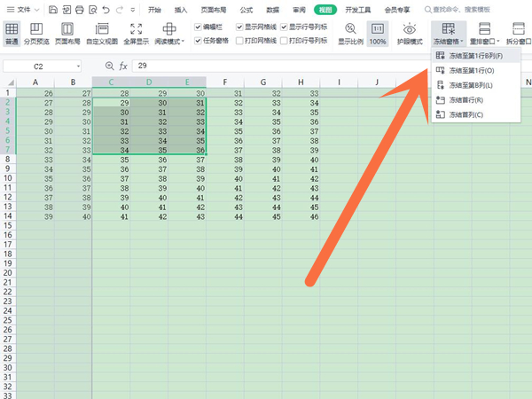The image size is (532, 399).
Task: Open 自定义视图 custom views
Action: point(103,34)
